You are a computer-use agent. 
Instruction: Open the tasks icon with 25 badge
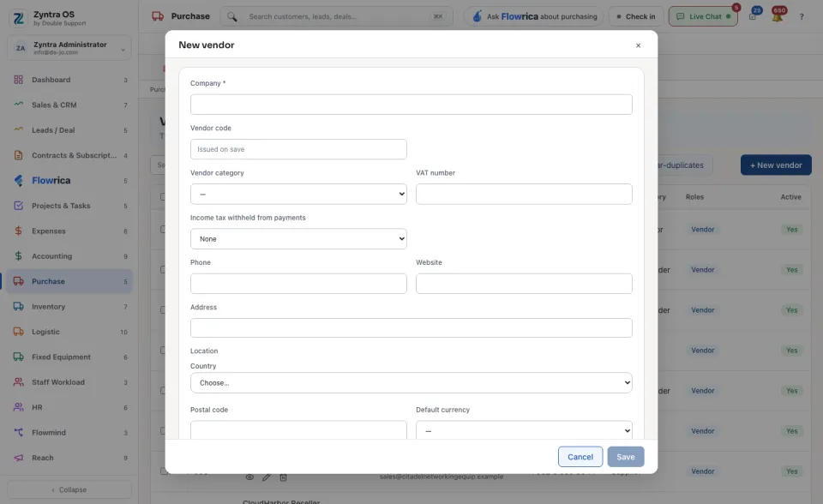(754, 15)
